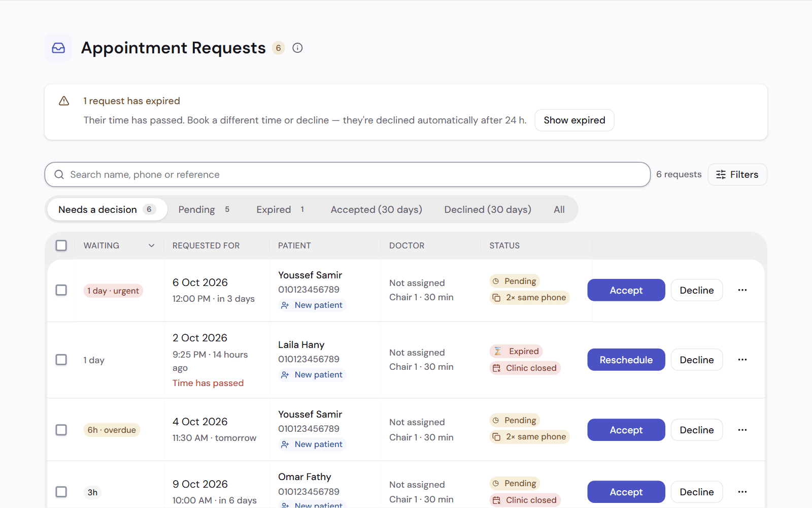
Task: Open more options for 4 Oct 2026 request
Action: (742, 430)
